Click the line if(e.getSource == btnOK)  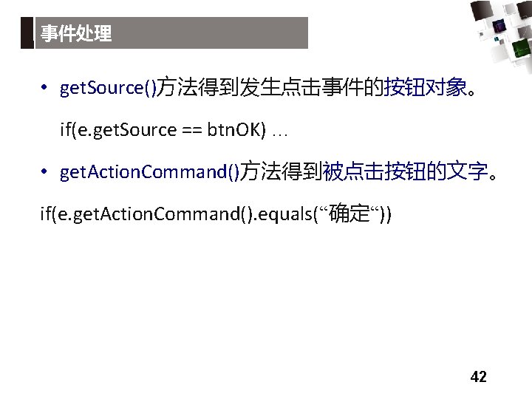pos(174,130)
